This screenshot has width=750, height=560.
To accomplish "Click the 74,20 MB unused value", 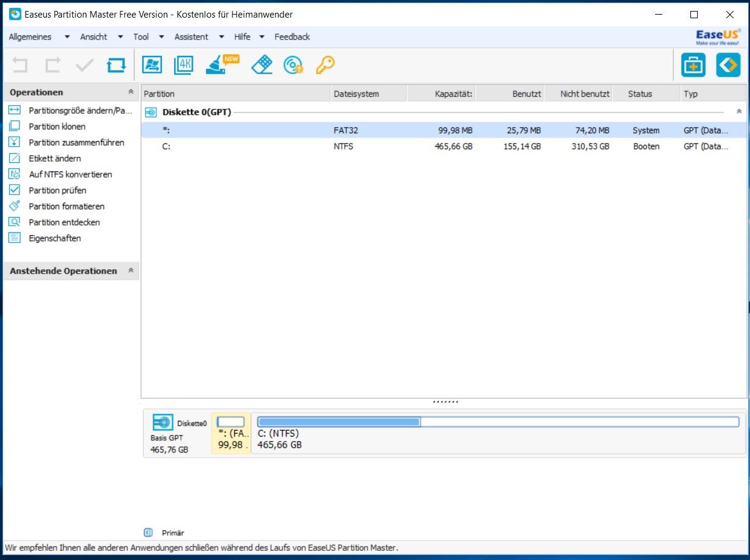I will pos(592,130).
